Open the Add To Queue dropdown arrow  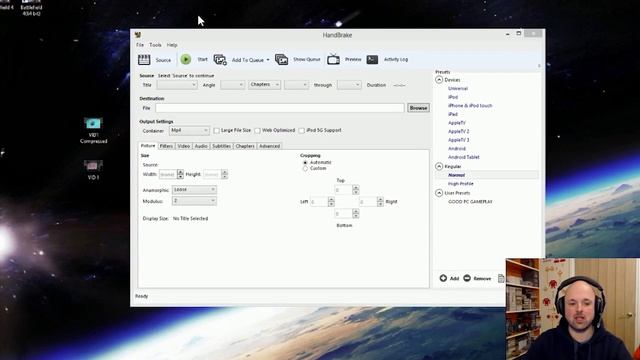click(x=268, y=60)
